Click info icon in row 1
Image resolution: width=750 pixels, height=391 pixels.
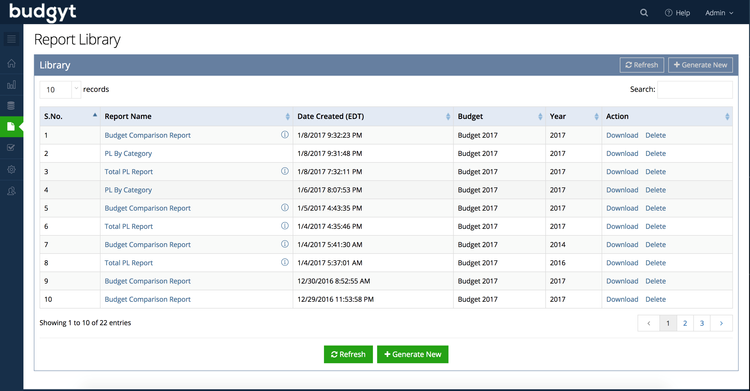click(x=285, y=134)
